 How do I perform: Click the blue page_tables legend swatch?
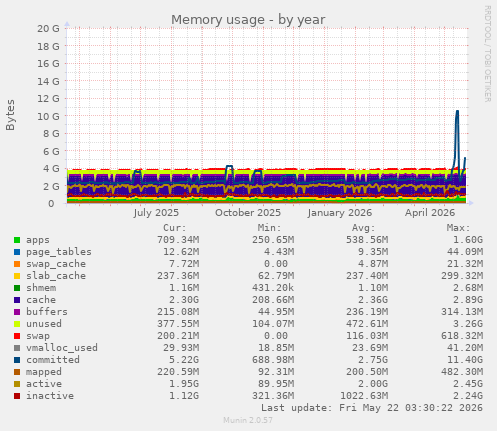pos(17,252)
